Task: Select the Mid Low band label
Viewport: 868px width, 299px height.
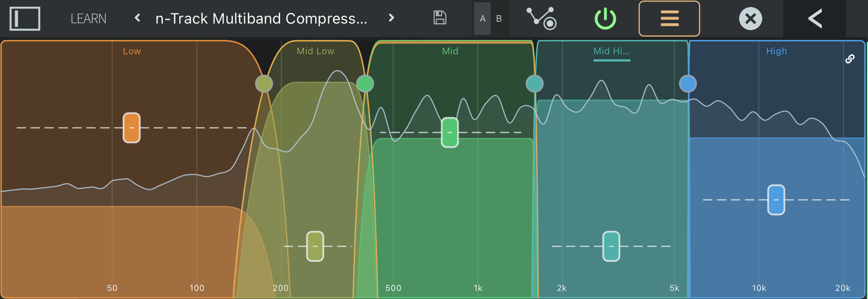Action: tap(315, 51)
